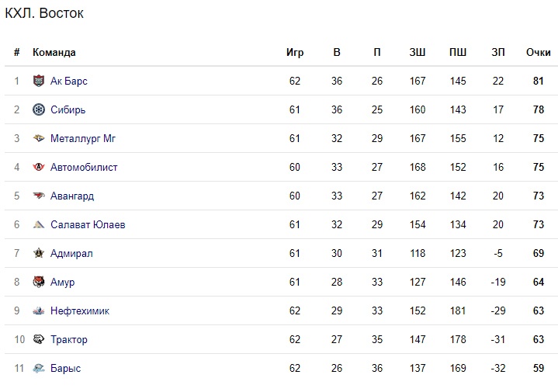Go to the Трактор team link
Image resolution: width=558 pixels, height=392 pixels.
[68, 339]
